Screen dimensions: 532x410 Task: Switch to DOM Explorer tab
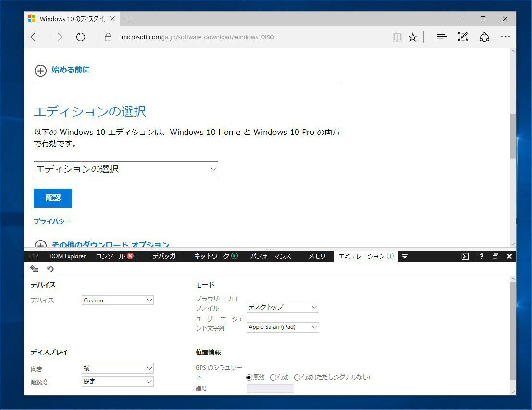click(x=67, y=256)
